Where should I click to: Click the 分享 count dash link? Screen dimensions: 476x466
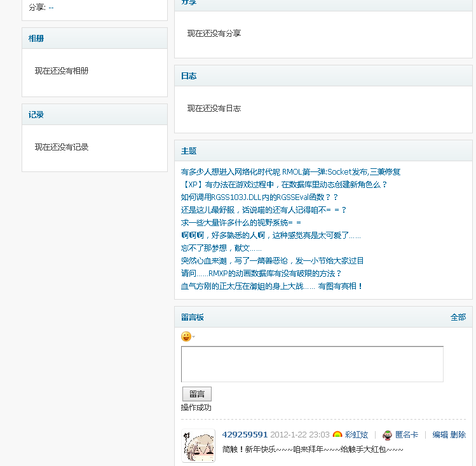point(51,8)
